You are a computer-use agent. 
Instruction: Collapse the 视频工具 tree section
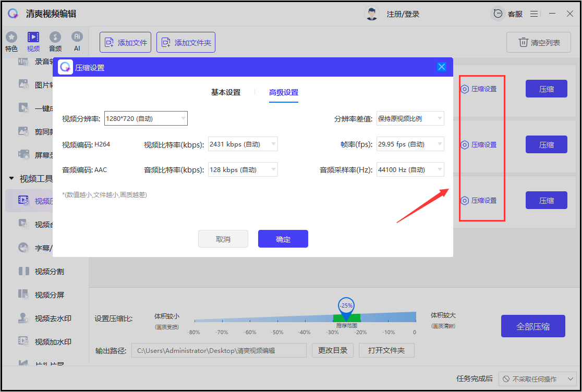[x=11, y=179]
